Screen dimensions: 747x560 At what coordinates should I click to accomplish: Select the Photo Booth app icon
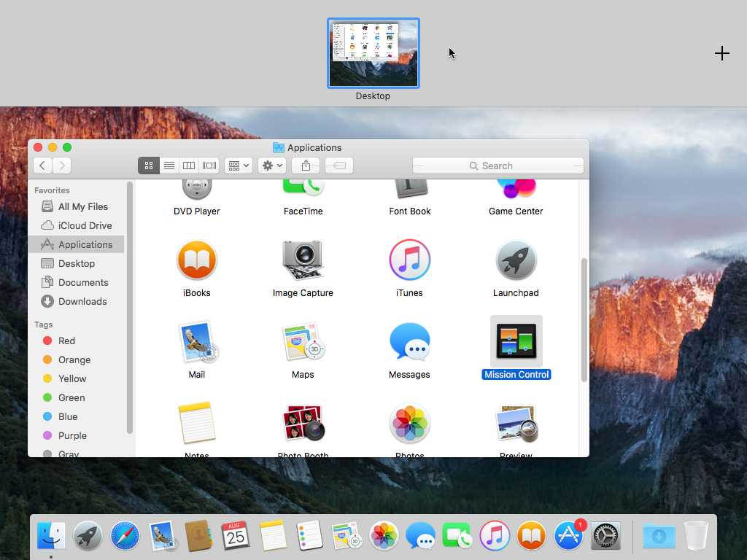tap(303, 423)
